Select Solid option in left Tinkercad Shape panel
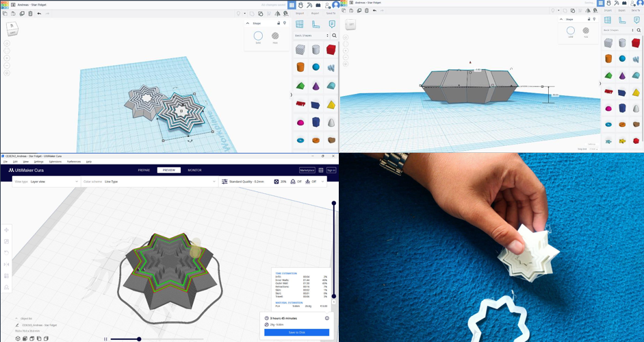 click(x=258, y=36)
